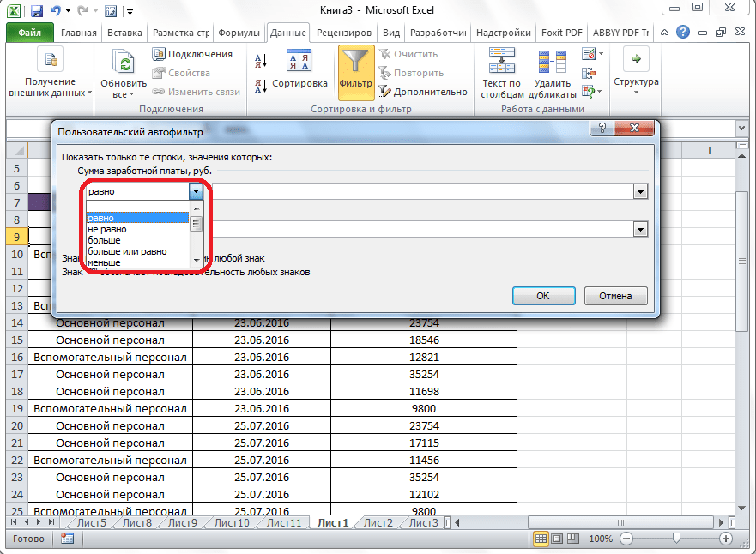Image resolution: width=756 pixels, height=554 pixels.
Task: Expand the second value combo box arrow
Action: point(639,229)
